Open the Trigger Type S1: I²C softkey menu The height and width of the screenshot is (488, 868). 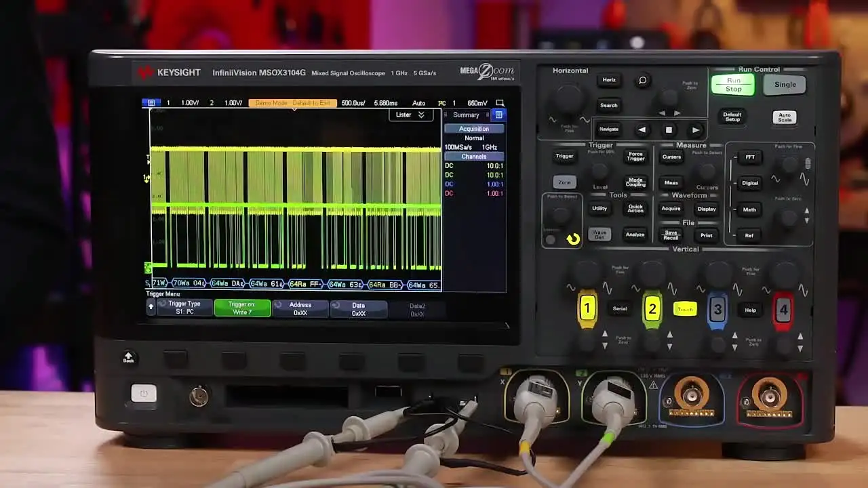[x=184, y=308]
